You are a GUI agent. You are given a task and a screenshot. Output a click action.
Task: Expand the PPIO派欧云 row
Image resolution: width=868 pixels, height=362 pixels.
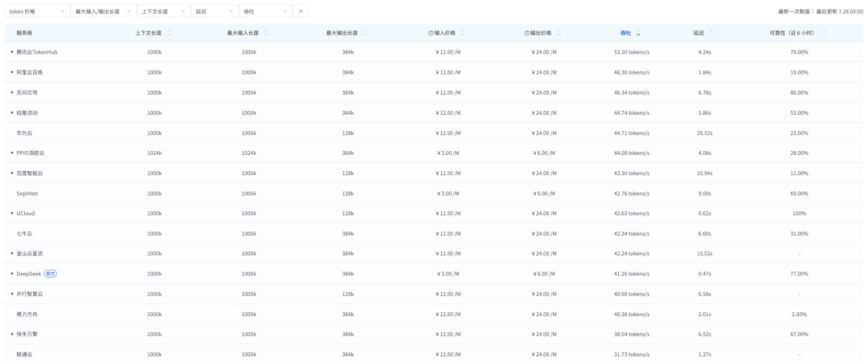12,153
